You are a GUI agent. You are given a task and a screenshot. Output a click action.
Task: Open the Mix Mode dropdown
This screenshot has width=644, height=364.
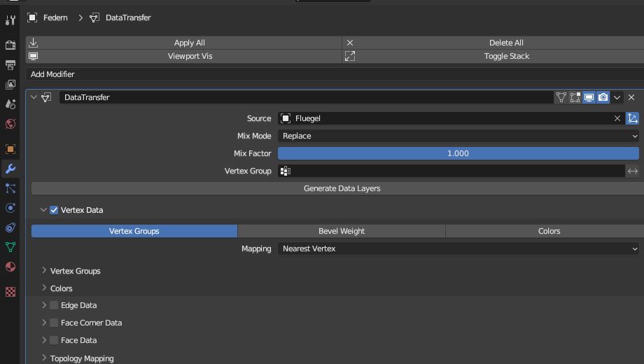[458, 136]
